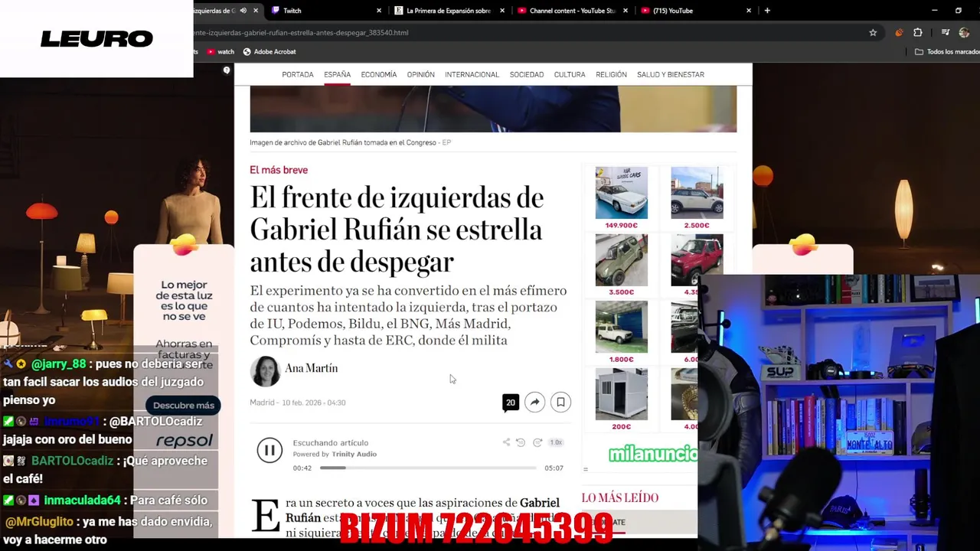Switch to La Primera de Expansión tab
Viewport: 980px width, 551px height.
(x=449, y=11)
